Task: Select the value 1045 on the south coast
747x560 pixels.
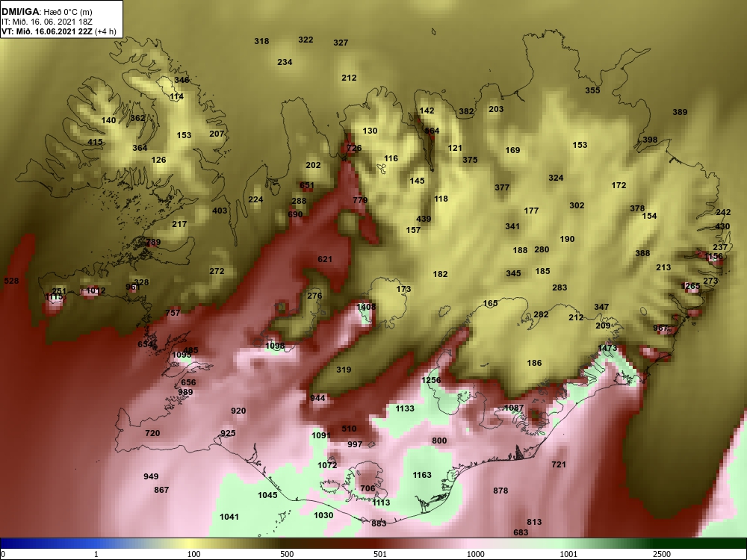Action: coord(267,495)
